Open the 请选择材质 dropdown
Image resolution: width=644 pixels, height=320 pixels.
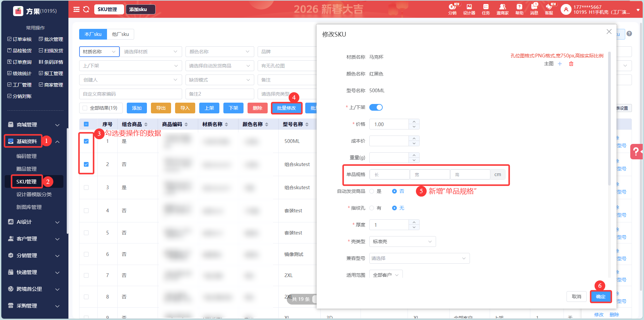tap(151, 52)
